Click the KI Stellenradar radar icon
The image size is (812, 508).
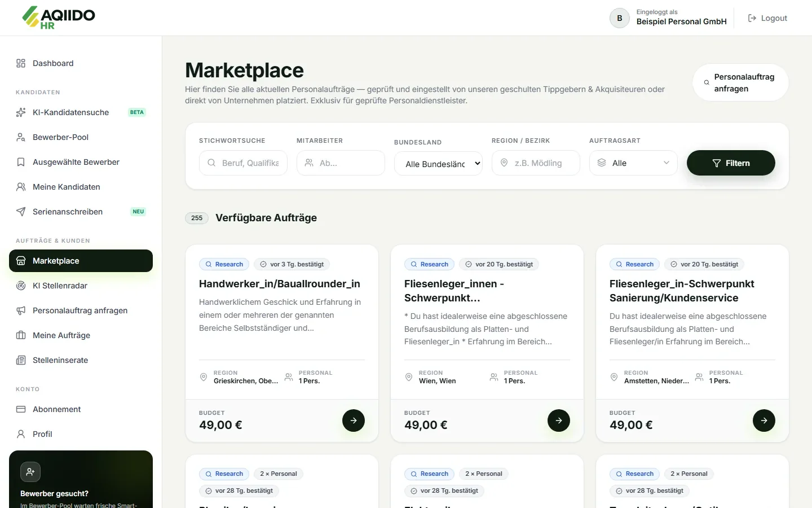[21, 286]
